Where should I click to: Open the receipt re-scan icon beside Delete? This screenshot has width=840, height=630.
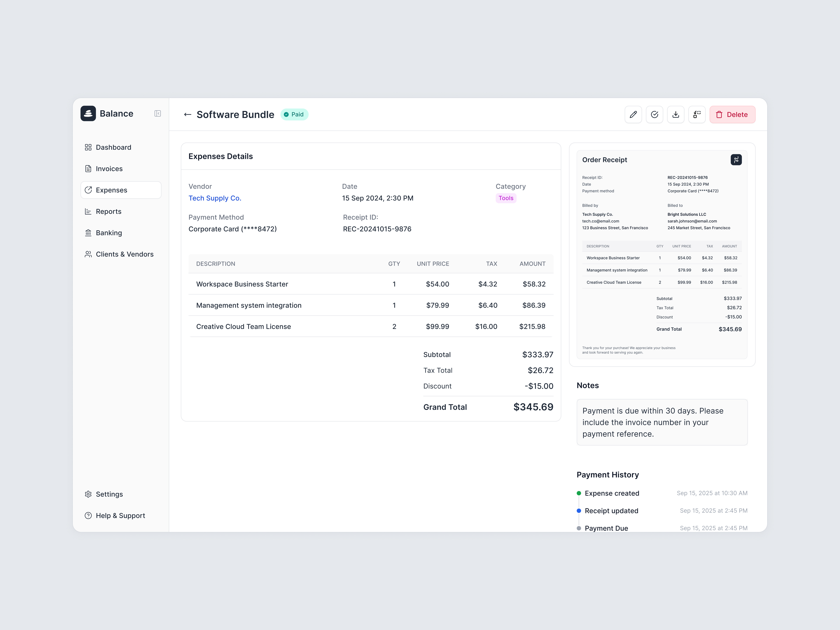click(x=697, y=114)
